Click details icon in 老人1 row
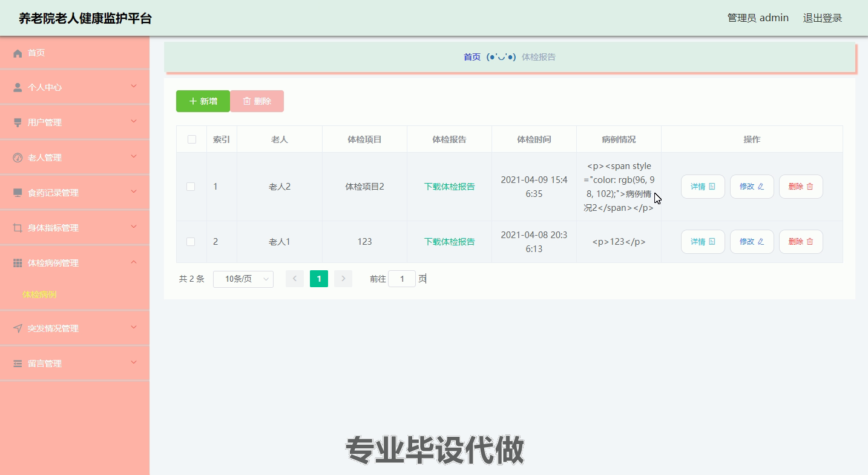Viewport: 868px width, 475px height. pos(712,242)
